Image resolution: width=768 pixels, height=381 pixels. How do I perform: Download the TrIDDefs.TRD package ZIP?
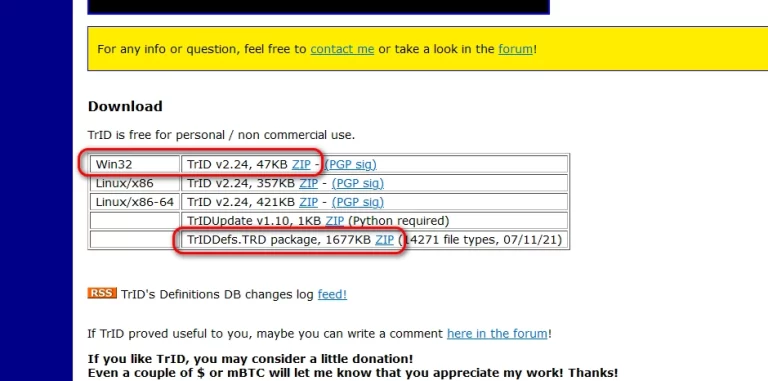(384, 239)
